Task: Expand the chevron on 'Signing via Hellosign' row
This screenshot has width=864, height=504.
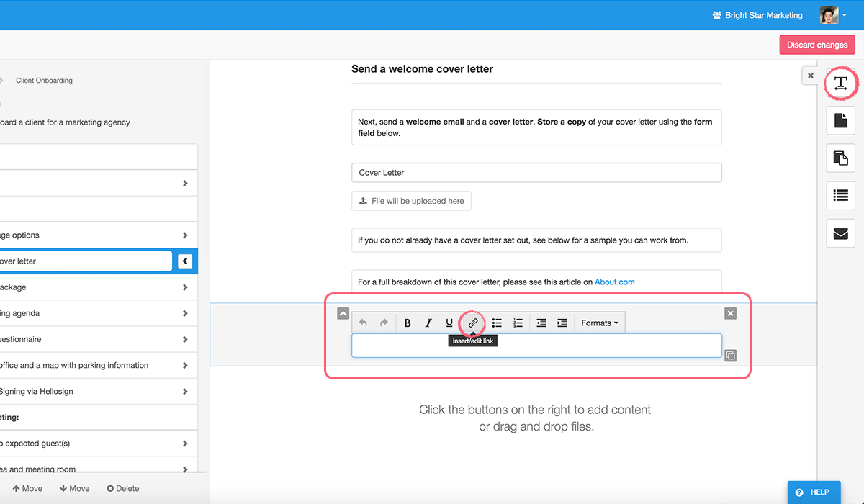Action: pos(185,392)
